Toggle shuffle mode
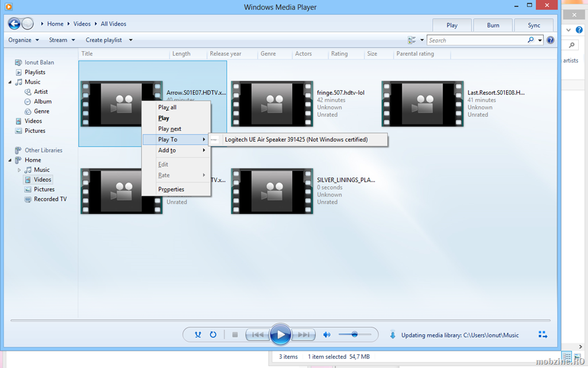588x368 pixels. click(x=198, y=335)
